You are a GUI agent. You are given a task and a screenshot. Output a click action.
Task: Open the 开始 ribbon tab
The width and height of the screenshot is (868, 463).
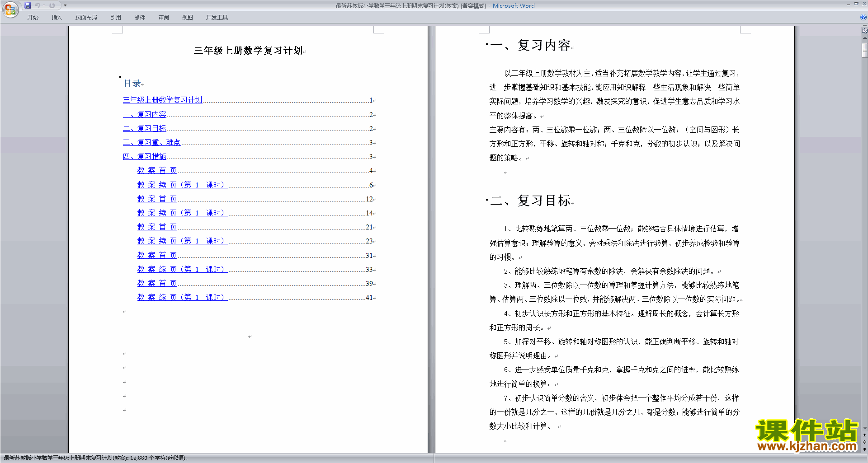33,17
